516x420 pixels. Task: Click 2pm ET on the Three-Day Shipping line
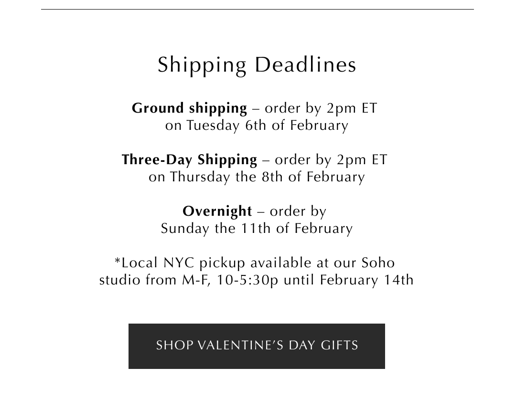[x=362, y=160]
